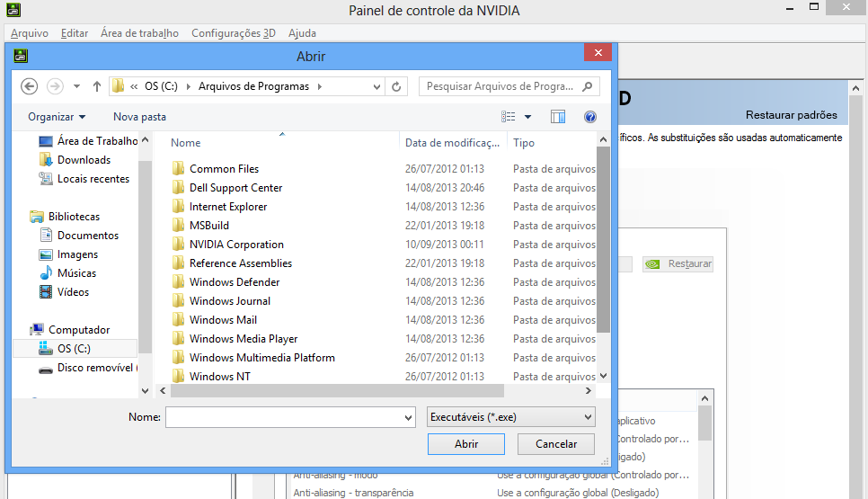The width and height of the screenshot is (868, 499).
Task: Click the Up one level arrow
Action: click(x=96, y=86)
